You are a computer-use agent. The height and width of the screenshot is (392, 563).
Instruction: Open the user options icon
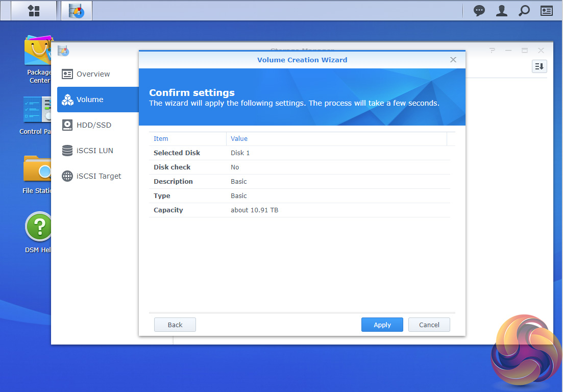click(x=502, y=11)
